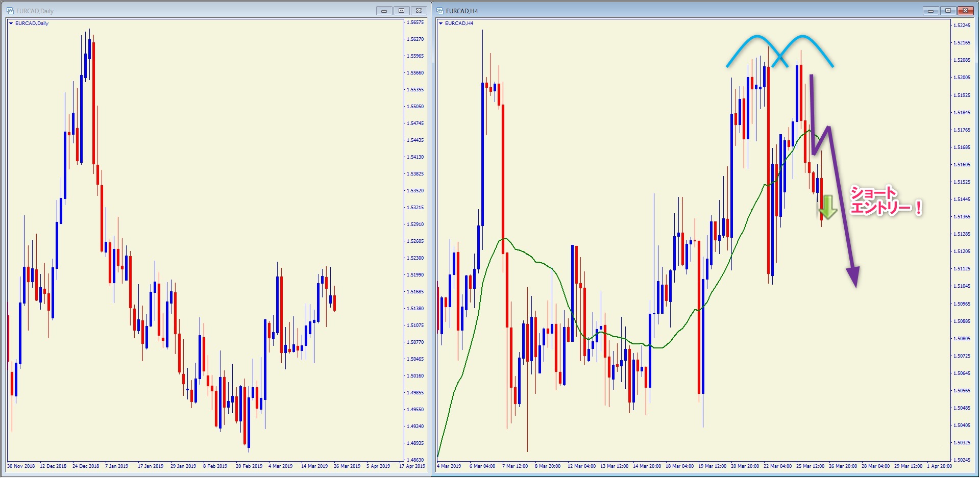Expand the triangle beside EURCAD,H4 chart label

tap(441, 23)
